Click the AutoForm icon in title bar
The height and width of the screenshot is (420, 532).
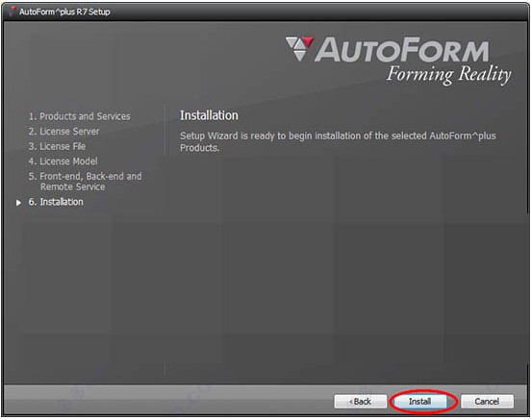tap(13, 11)
